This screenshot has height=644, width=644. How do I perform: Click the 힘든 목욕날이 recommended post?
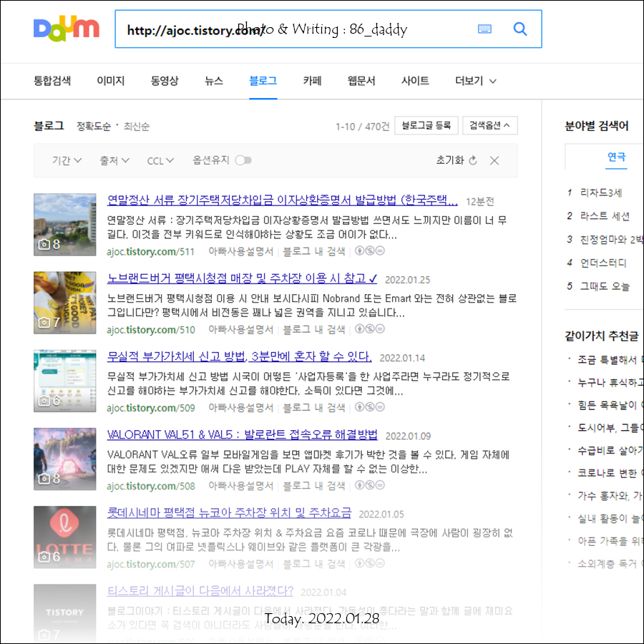click(x=610, y=405)
